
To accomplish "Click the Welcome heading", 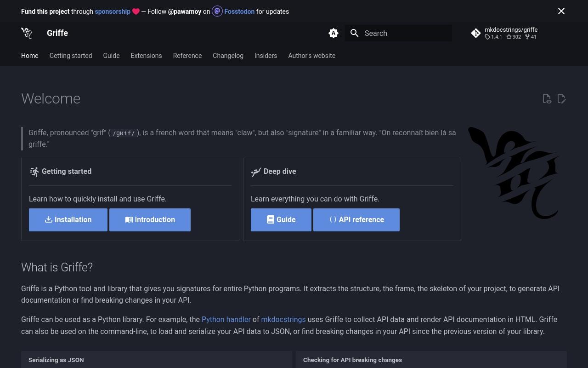I will (51, 98).
